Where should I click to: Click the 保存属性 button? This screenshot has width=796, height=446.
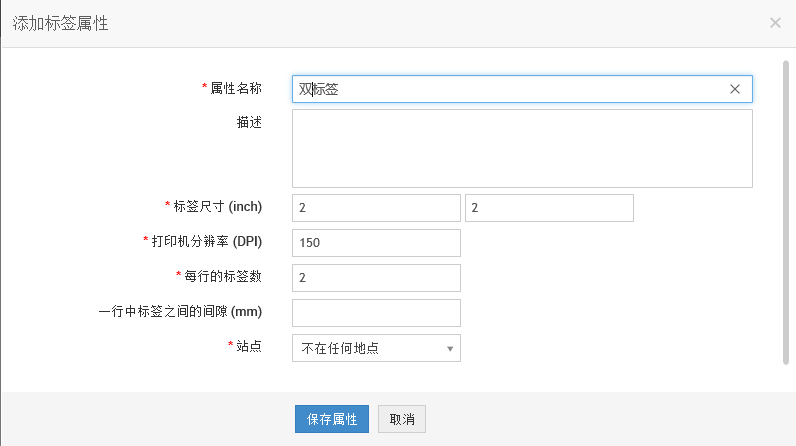[332, 418]
